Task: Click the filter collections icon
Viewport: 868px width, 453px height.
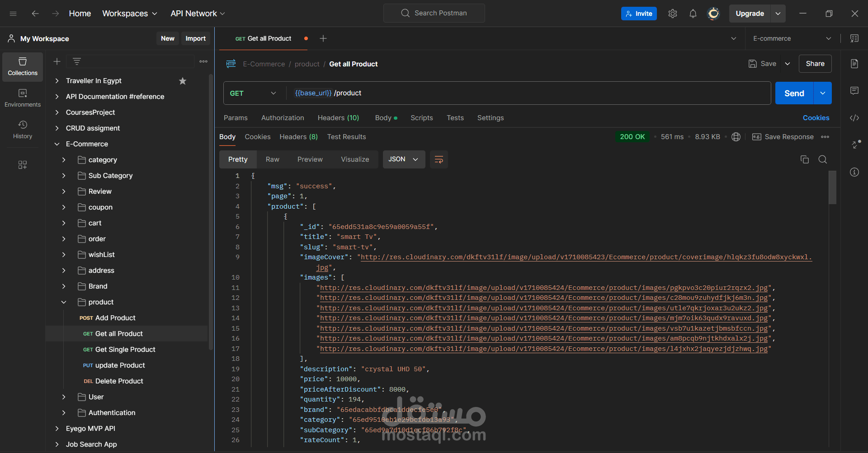Action: [x=77, y=61]
